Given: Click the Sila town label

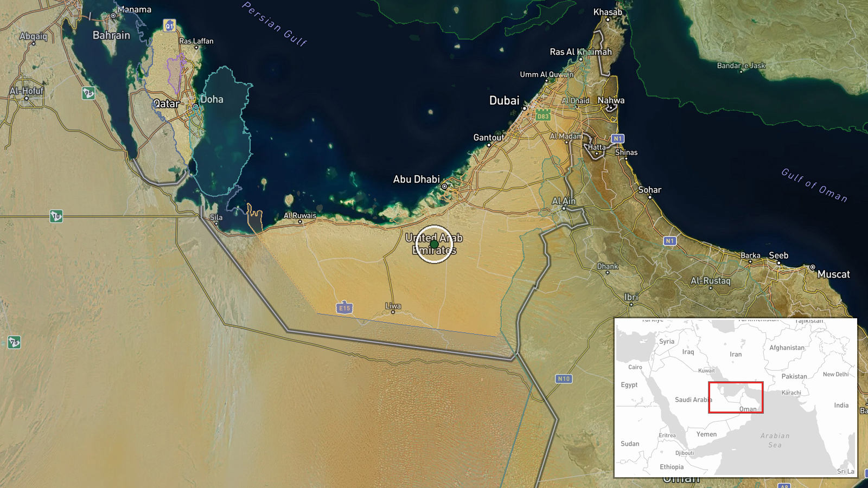Looking at the screenshot, I should tap(216, 217).
